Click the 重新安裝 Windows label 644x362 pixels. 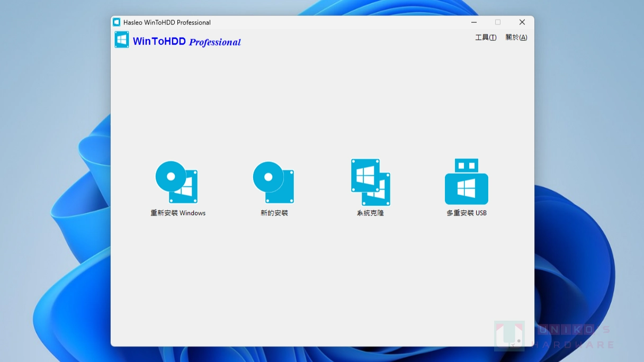pyautogui.click(x=178, y=213)
